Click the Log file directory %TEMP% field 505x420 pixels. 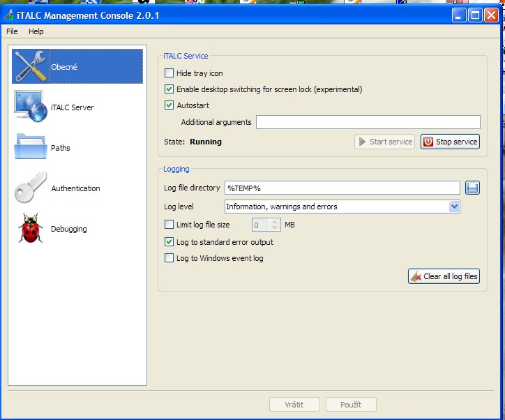click(342, 188)
